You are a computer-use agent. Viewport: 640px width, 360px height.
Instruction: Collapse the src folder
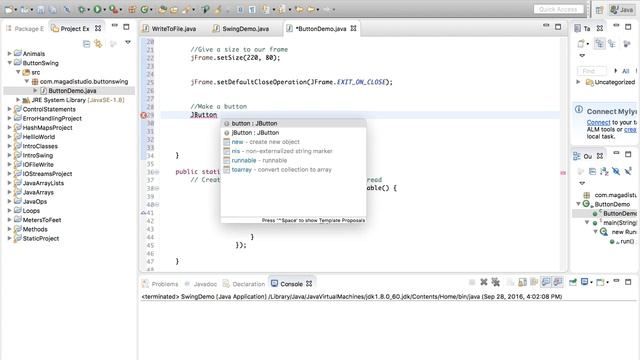click(x=18, y=72)
